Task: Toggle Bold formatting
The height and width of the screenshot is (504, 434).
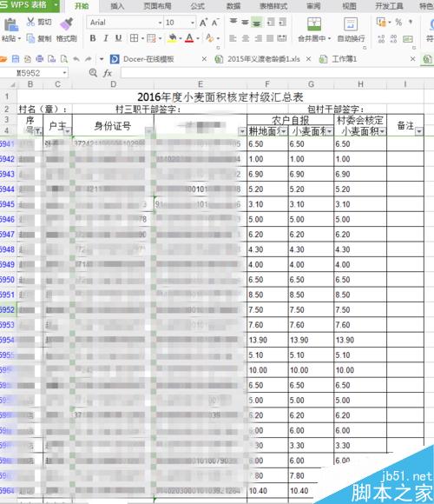Action: coord(93,38)
